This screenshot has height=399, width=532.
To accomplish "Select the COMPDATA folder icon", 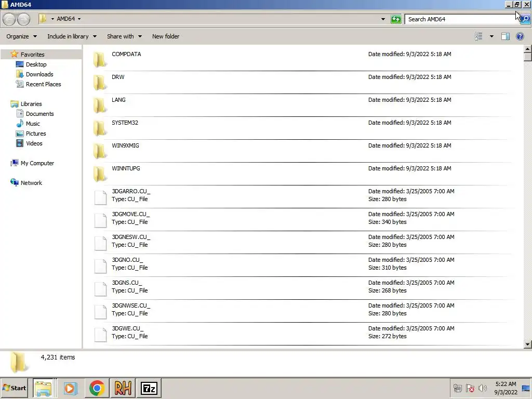I will (x=100, y=59).
